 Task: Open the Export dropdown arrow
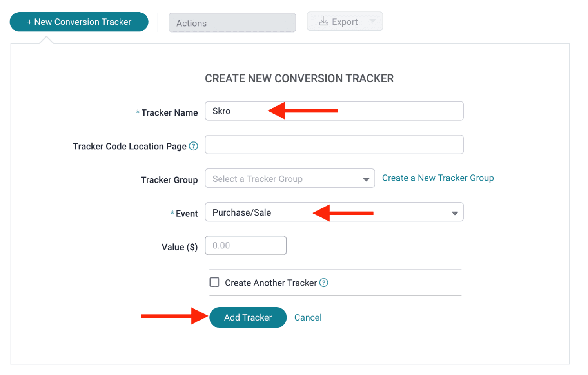click(372, 21)
